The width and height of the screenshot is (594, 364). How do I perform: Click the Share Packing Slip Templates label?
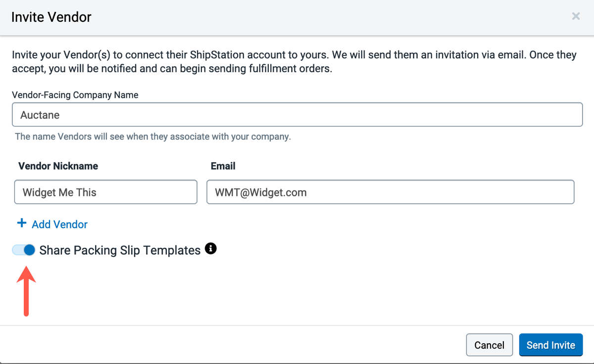(x=120, y=250)
